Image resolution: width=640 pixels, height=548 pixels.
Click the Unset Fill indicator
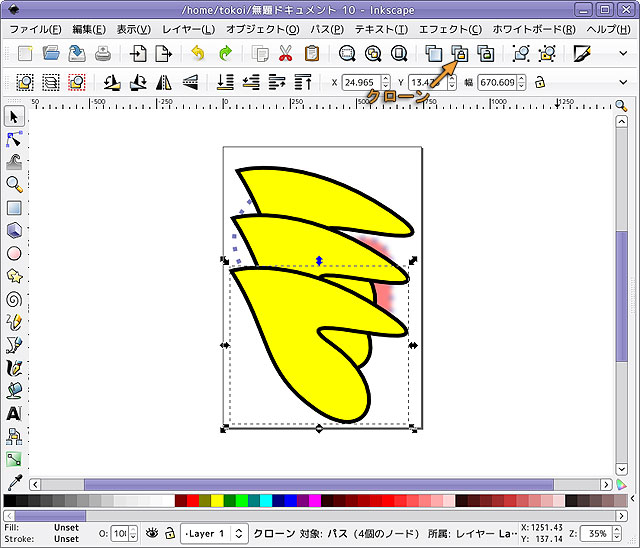tap(66, 527)
